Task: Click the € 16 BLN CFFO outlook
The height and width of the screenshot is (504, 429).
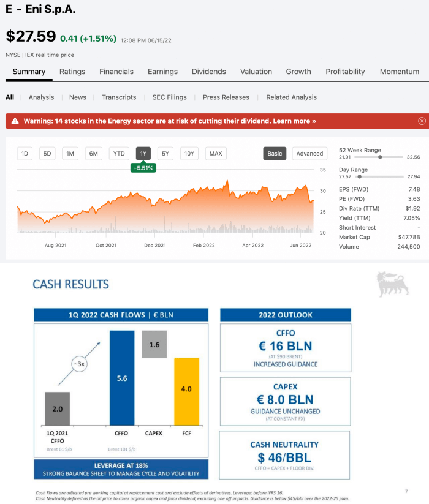Action: click(x=285, y=346)
